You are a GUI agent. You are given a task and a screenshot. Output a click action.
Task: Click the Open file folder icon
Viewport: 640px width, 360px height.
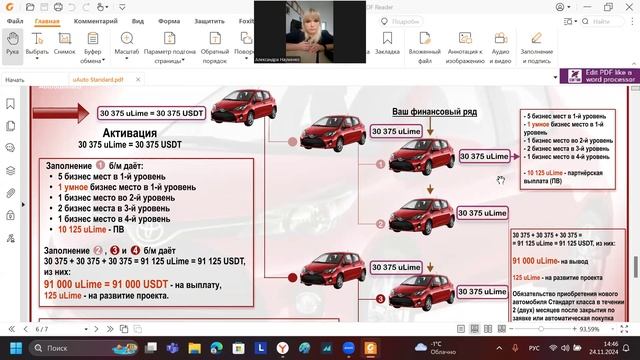coord(30,7)
